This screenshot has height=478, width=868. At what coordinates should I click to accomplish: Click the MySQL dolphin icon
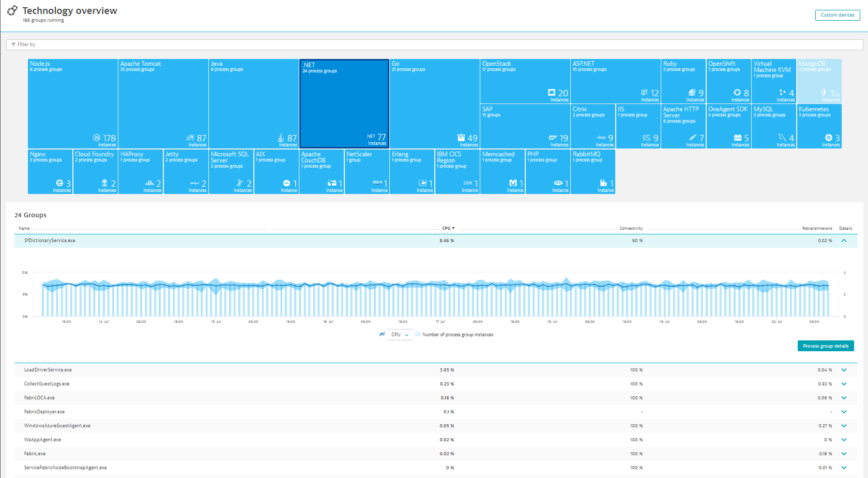(x=783, y=138)
